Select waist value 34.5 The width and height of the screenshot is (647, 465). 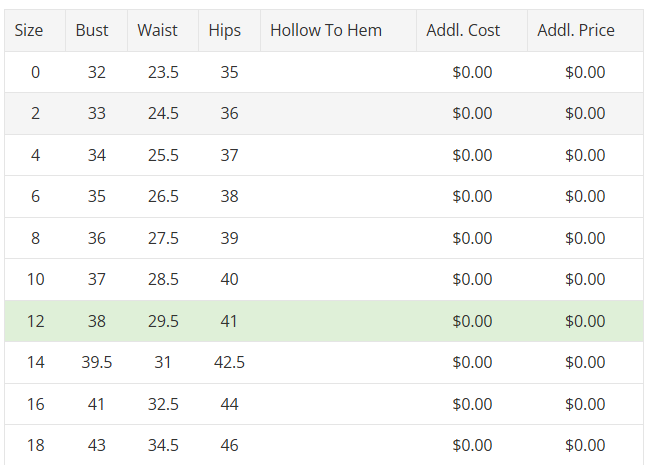coord(163,445)
